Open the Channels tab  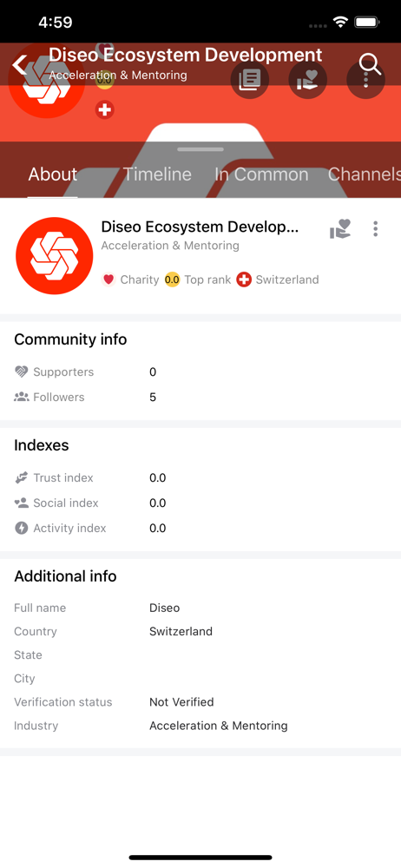click(x=364, y=174)
